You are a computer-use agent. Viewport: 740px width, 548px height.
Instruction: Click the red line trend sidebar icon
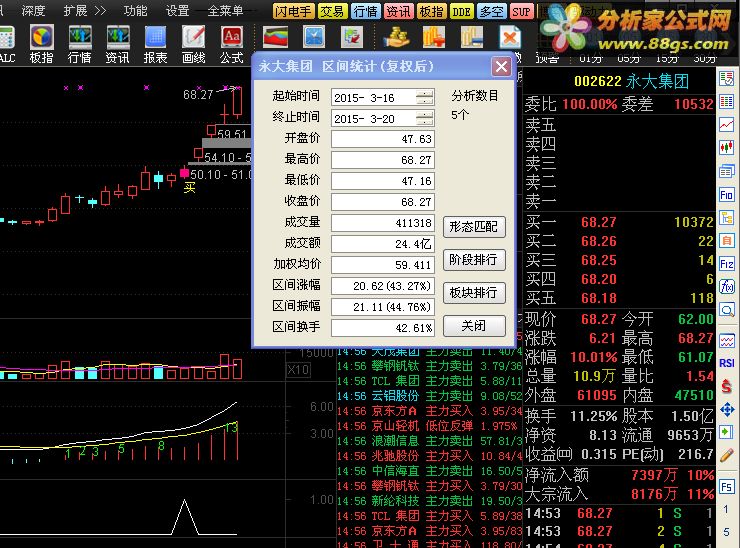[727, 125]
